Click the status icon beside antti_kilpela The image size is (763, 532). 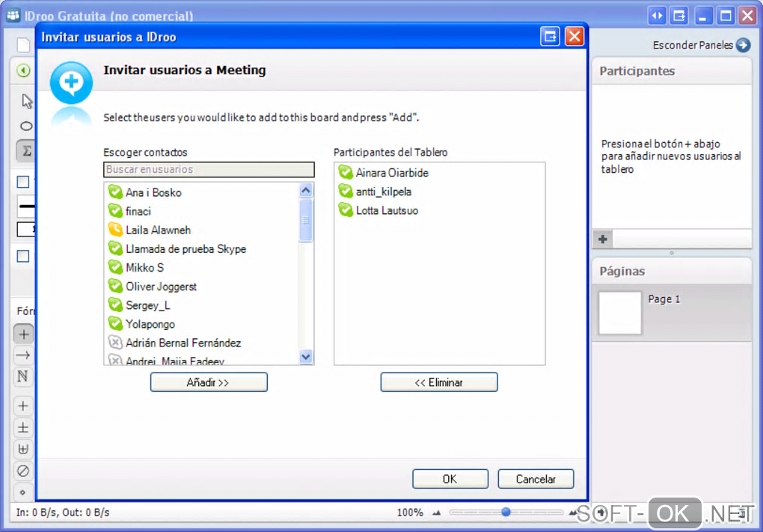346,191
